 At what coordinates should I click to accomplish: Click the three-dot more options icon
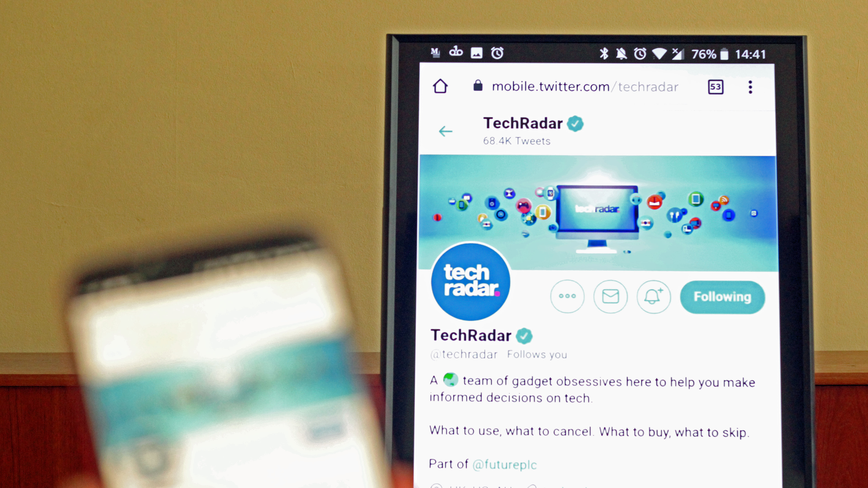click(x=567, y=296)
